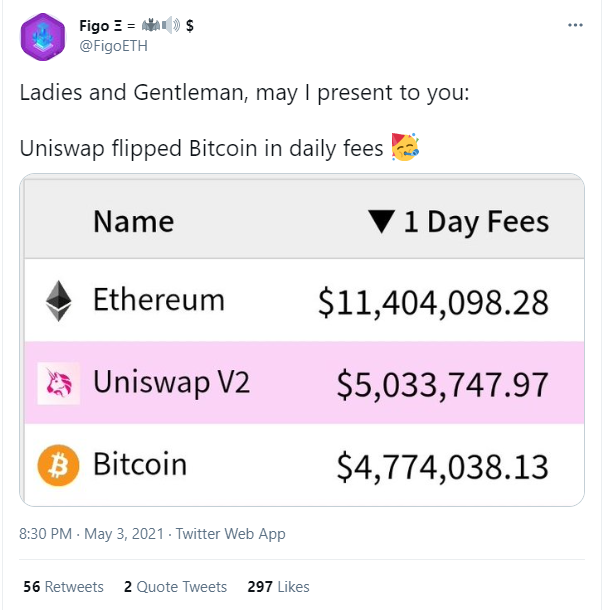Open Figo's display name profile link

(110, 25)
